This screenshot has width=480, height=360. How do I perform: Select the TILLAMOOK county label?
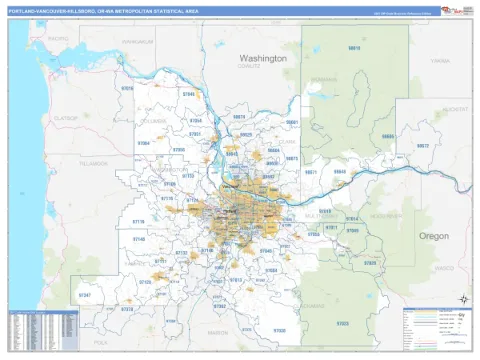[x=94, y=164]
